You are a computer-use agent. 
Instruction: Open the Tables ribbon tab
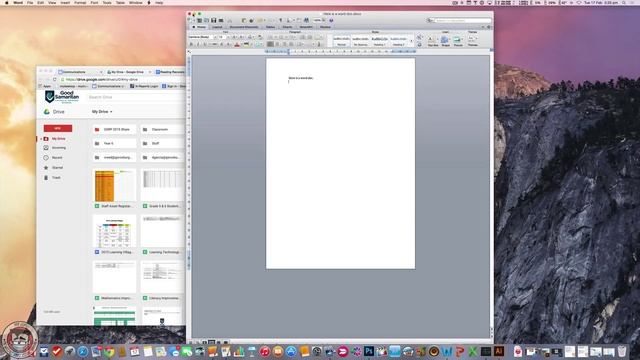(270, 27)
